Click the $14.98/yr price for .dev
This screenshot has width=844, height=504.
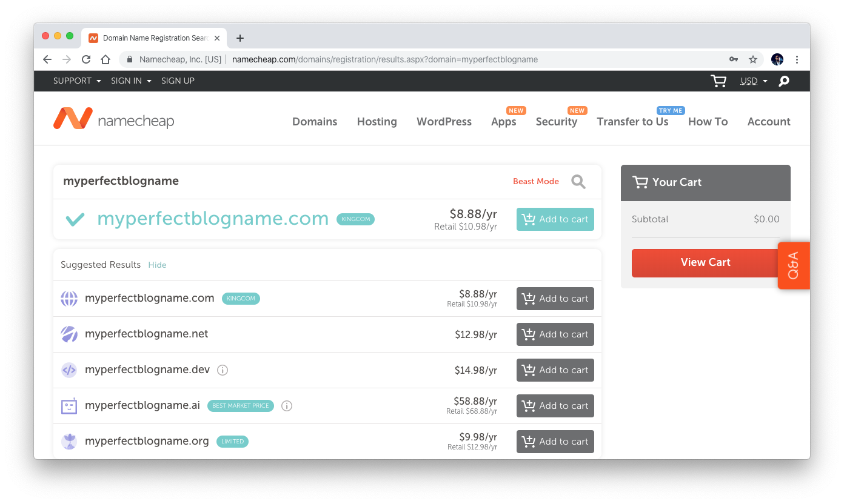(x=476, y=370)
